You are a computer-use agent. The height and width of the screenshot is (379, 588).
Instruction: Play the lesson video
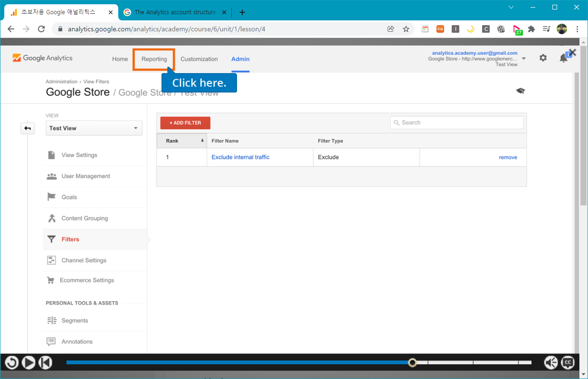[28, 363]
